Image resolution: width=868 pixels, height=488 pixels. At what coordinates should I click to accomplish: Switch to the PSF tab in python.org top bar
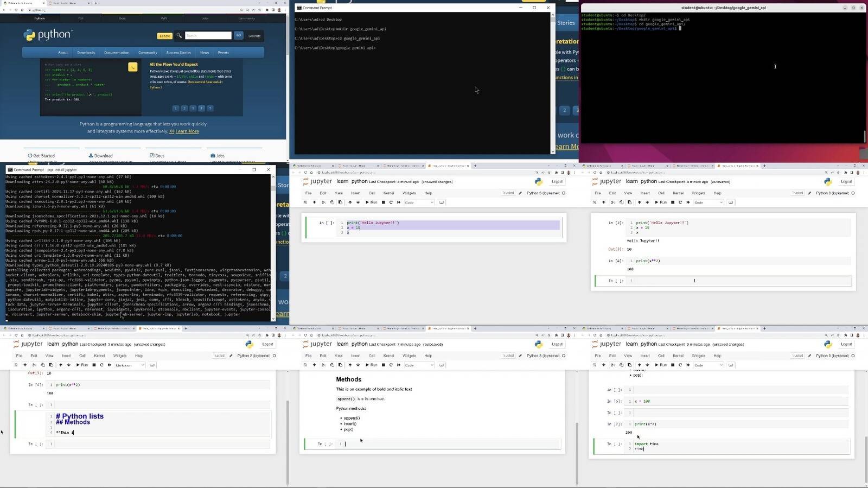click(81, 18)
